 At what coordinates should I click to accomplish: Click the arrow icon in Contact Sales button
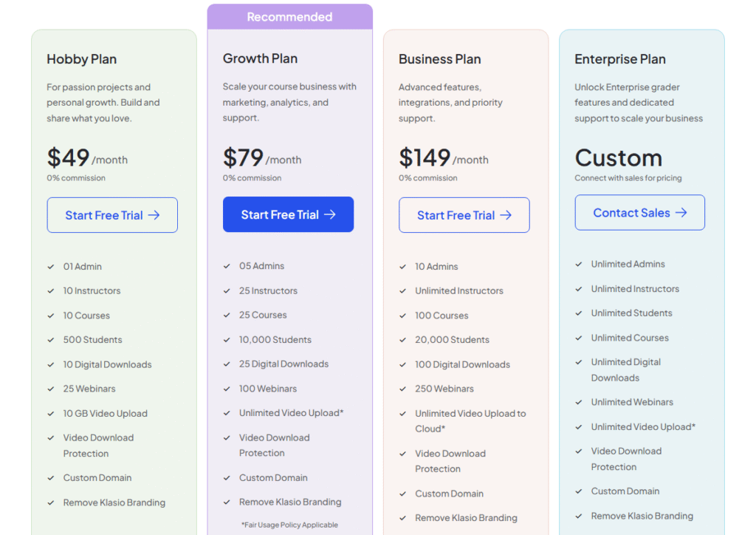click(x=681, y=213)
